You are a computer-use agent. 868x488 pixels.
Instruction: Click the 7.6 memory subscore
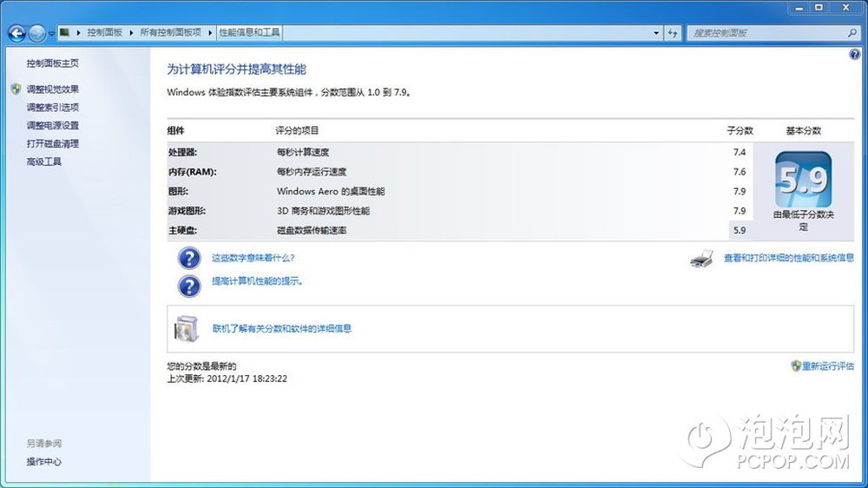click(740, 172)
